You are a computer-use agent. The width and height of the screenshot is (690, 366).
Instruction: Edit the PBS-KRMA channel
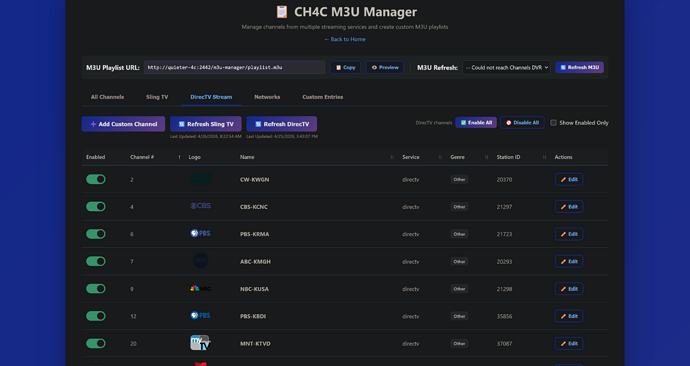pos(569,234)
